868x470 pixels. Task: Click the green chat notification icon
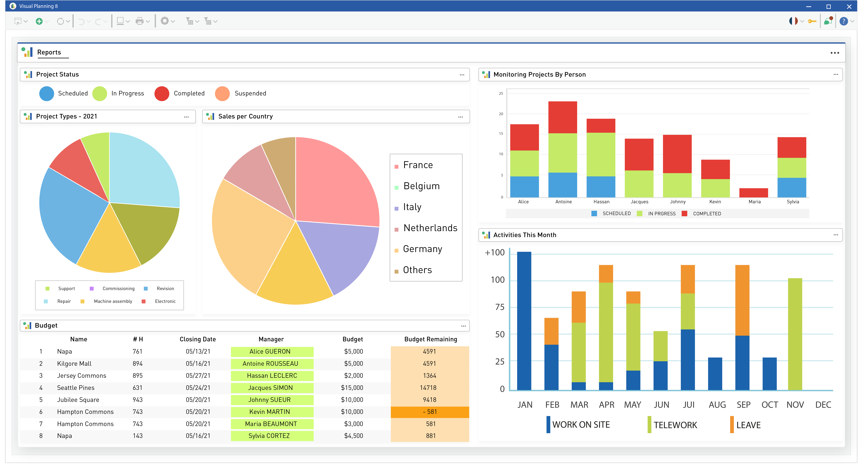(x=828, y=21)
